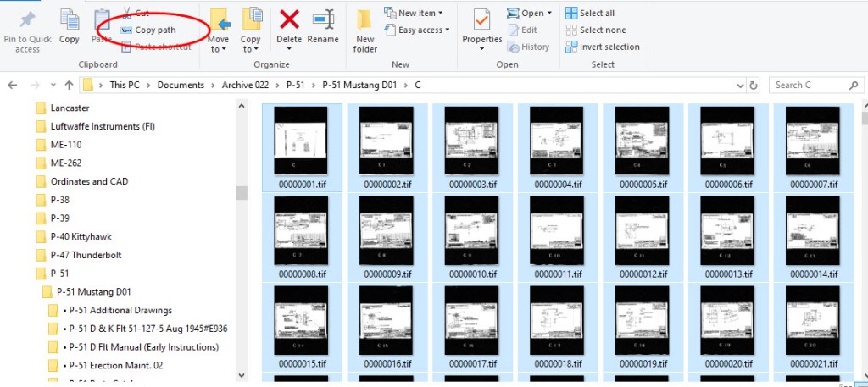Click the red Delete icon

289,20
